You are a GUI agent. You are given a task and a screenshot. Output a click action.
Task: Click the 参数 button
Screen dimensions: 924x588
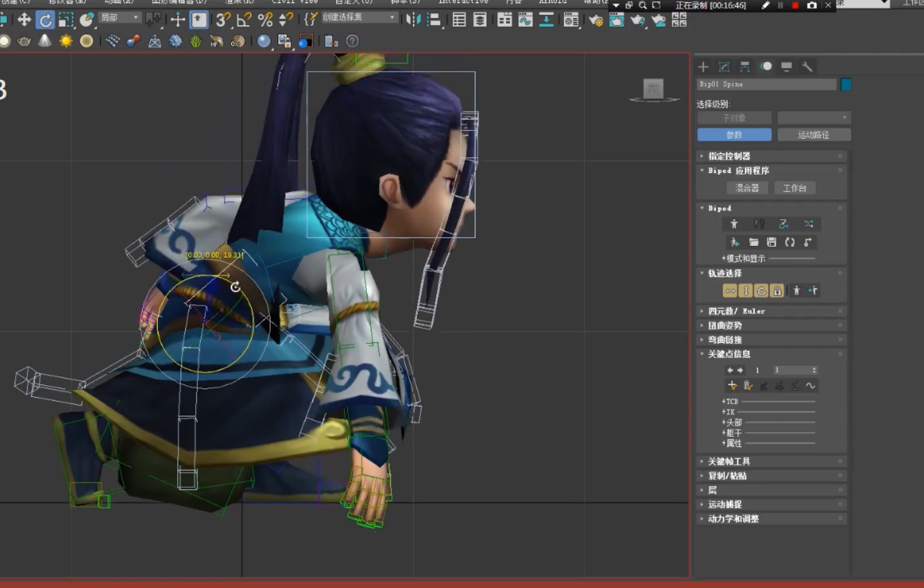[734, 135]
